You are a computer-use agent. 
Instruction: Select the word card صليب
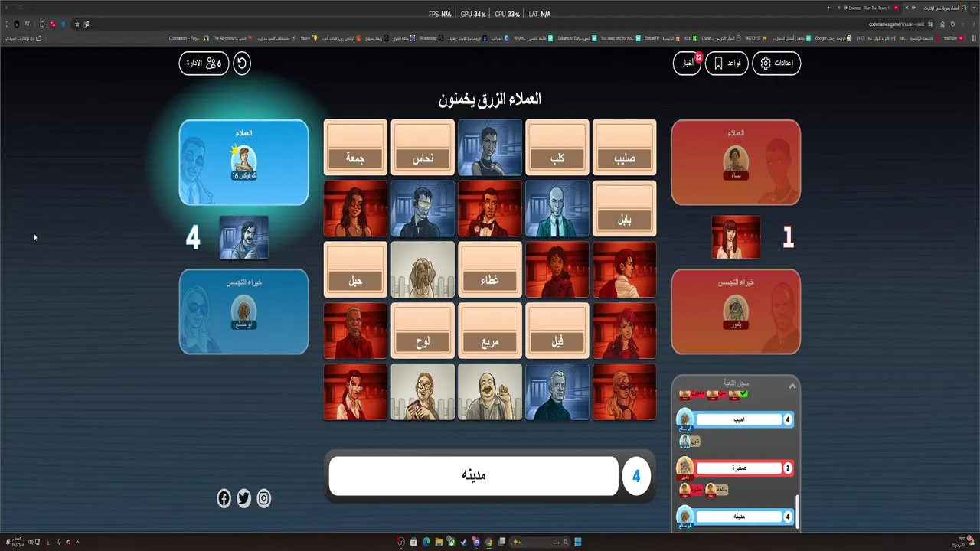(625, 147)
